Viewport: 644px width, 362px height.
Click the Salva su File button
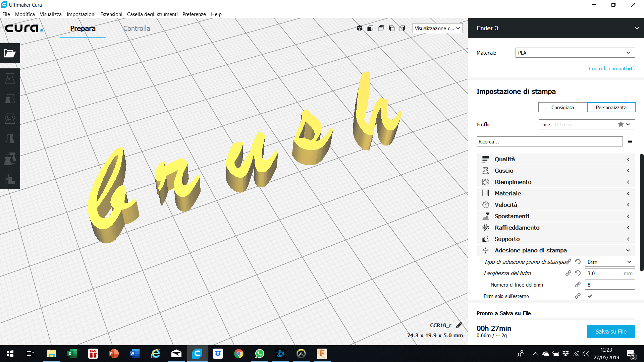(611, 331)
